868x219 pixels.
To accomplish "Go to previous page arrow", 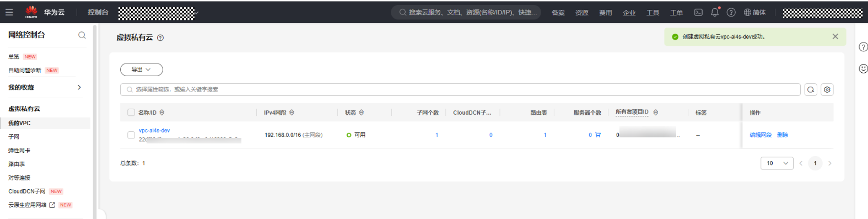I will coord(801,163).
